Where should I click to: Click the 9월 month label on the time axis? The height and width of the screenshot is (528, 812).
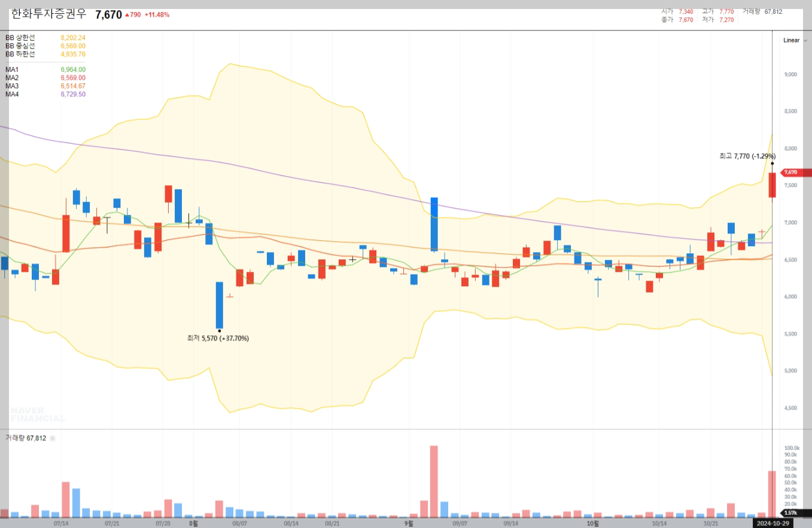[x=409, y=523]
